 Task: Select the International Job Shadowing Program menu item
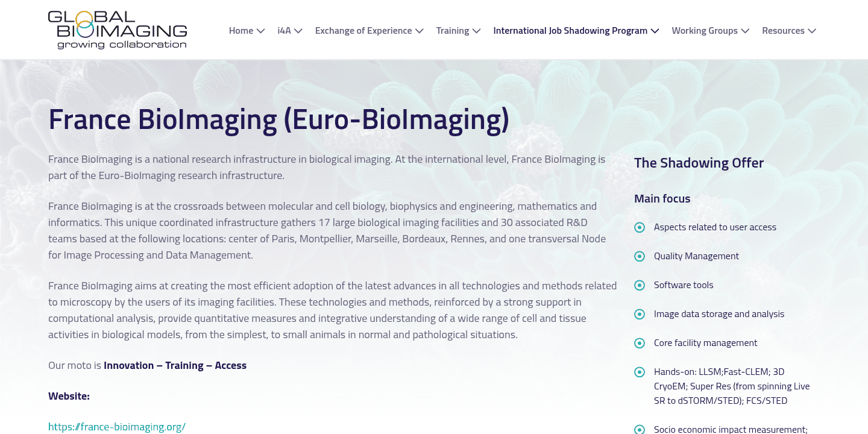tap(570, 30)
